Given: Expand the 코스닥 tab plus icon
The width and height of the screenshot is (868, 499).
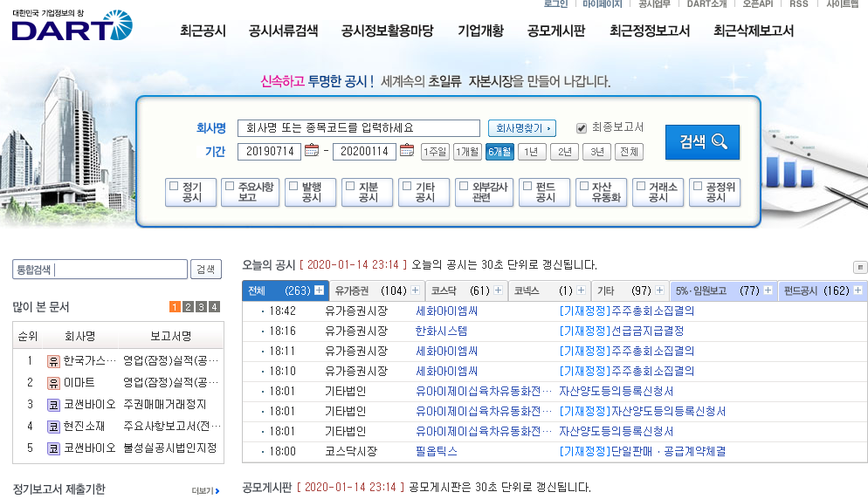Looking at the screenshot, I should tap(499, 290).
